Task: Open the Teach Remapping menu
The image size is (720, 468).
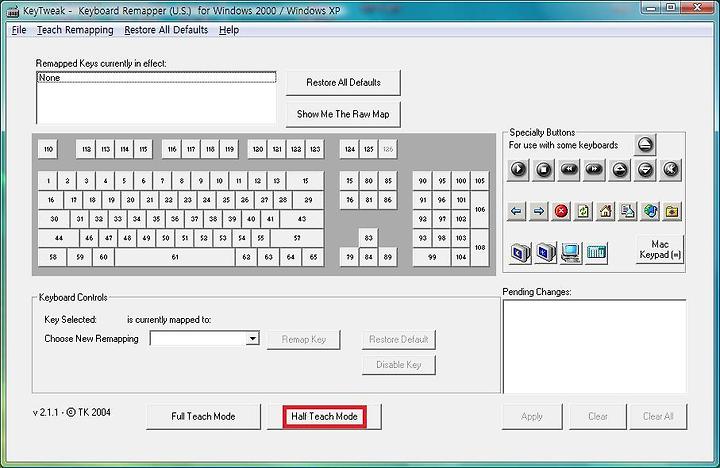Action: click(75, 30)
